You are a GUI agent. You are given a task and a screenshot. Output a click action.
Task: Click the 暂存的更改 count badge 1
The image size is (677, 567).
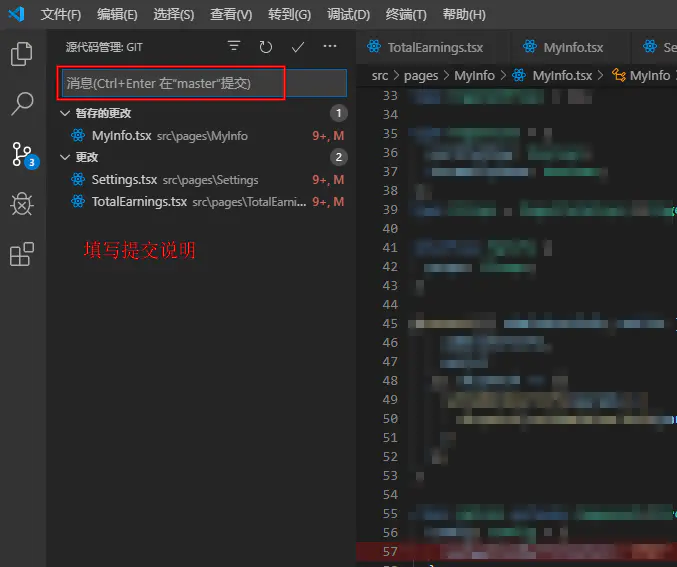coord(338,113)
